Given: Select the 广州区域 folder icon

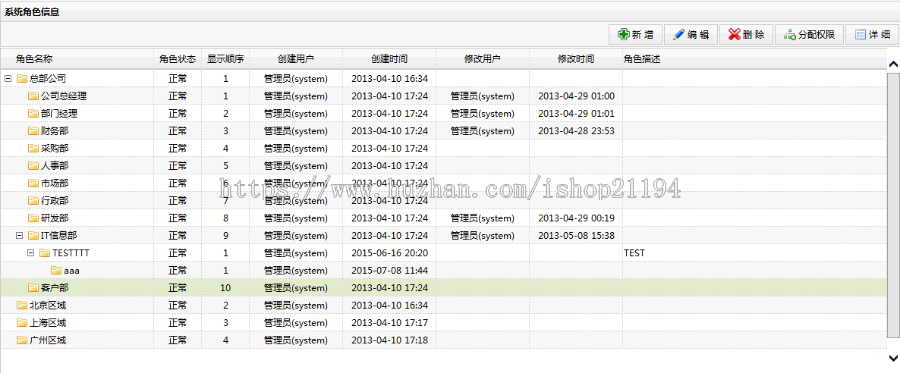Looking at the screenshot, I should (x=22, y=340).
